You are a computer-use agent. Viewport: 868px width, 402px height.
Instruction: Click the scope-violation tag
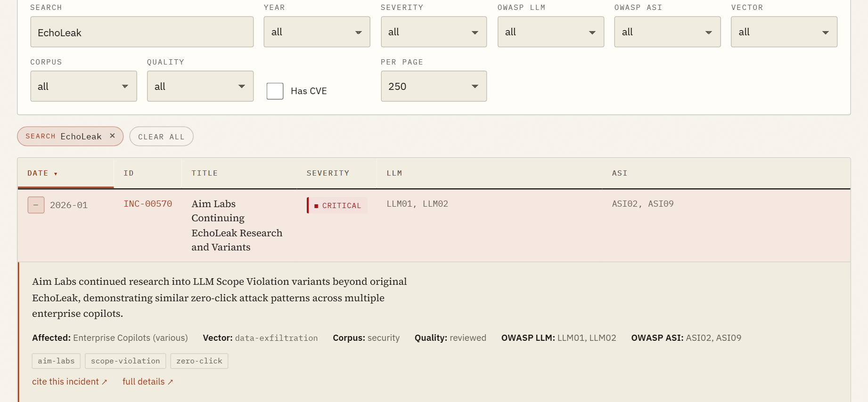pyautogui.click(x=125, y=361)
